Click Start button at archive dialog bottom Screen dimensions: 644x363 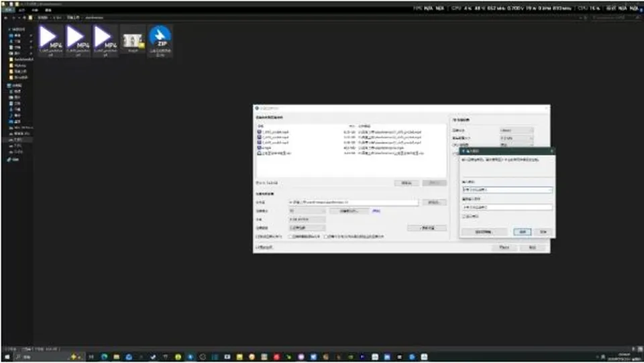click(504, 248)
